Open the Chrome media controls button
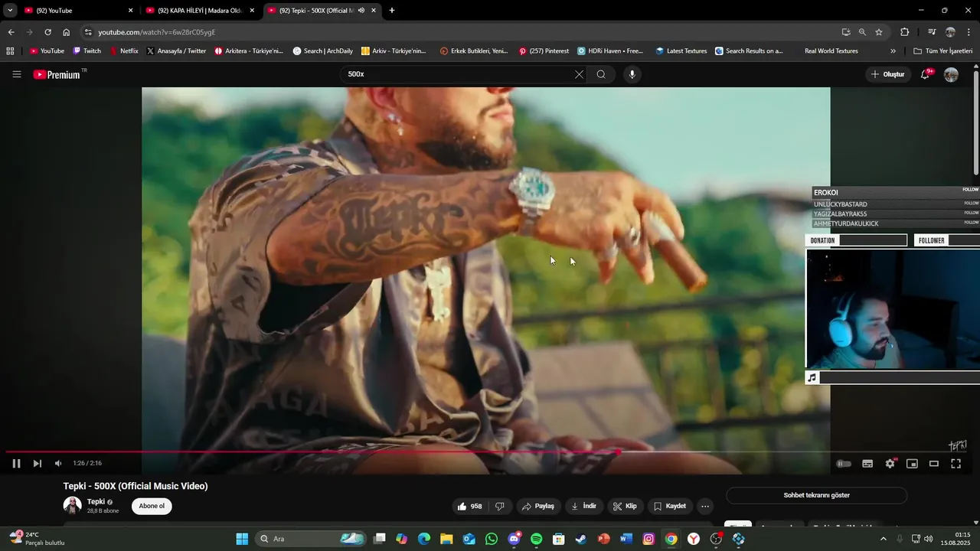The image size is (980, 551). [932, 32]
